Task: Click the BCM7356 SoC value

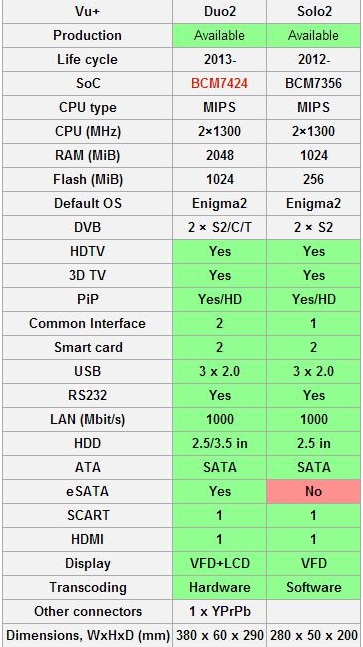Action: tap(314, 83)
